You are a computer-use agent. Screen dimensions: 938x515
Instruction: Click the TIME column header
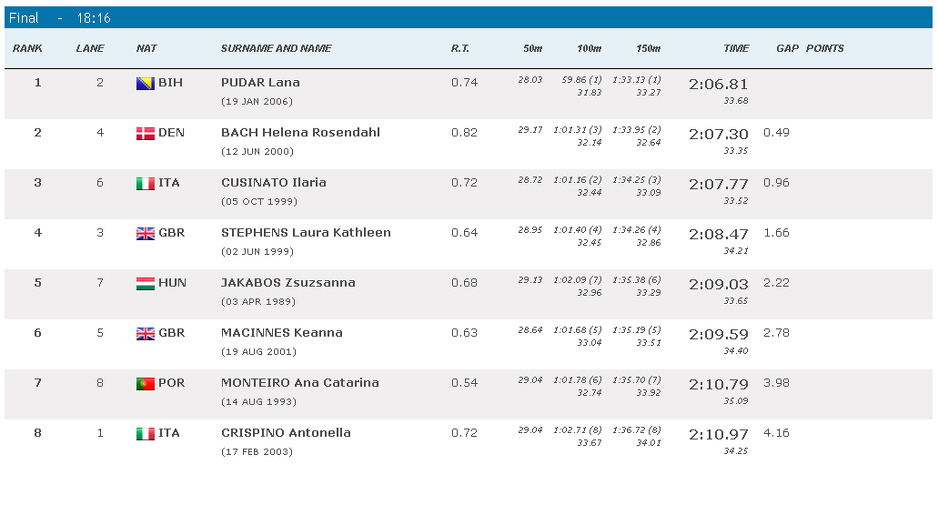point(736,48)
